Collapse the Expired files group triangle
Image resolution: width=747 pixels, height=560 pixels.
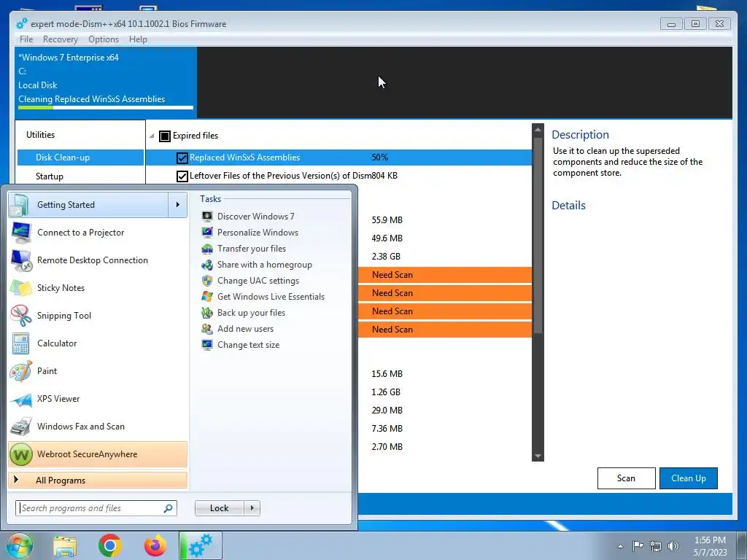152,136
